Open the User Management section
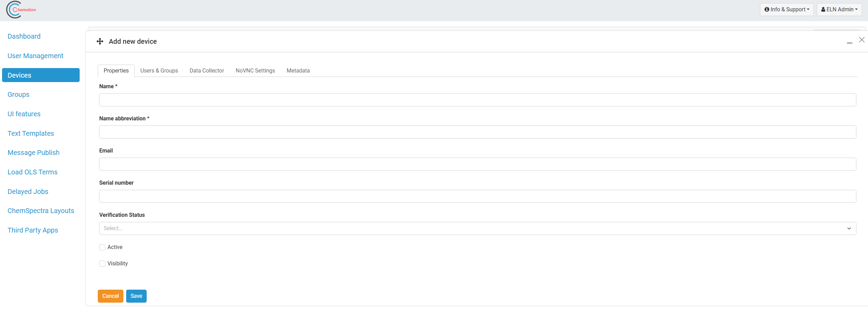Viewport: 868px width, 317px height. pos(35,55)
